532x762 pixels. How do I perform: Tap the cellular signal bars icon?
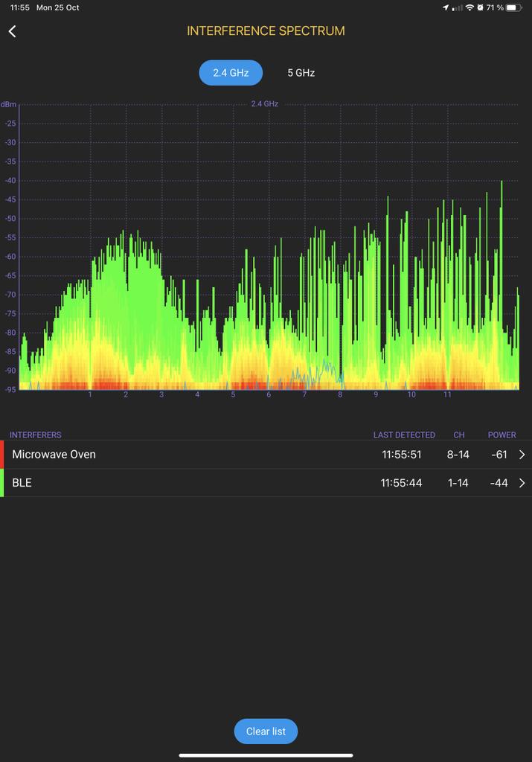(457, 7)
